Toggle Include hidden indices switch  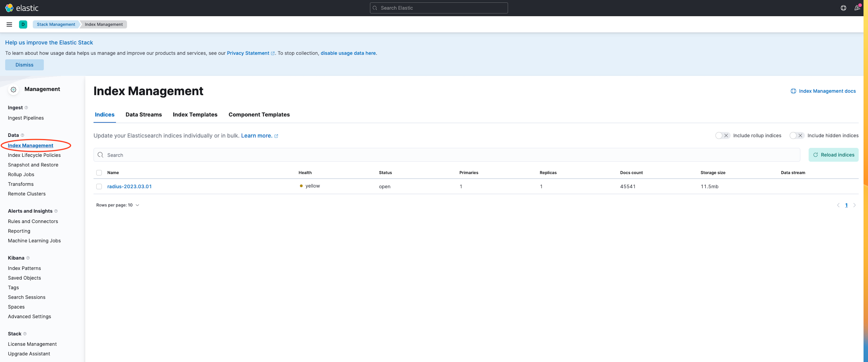[x=797, y=136]
